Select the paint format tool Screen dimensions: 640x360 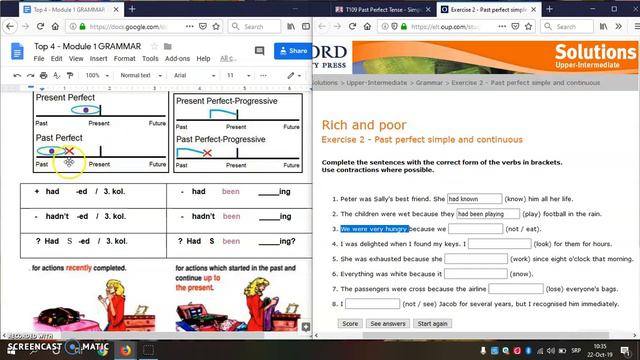click(70, 76)
